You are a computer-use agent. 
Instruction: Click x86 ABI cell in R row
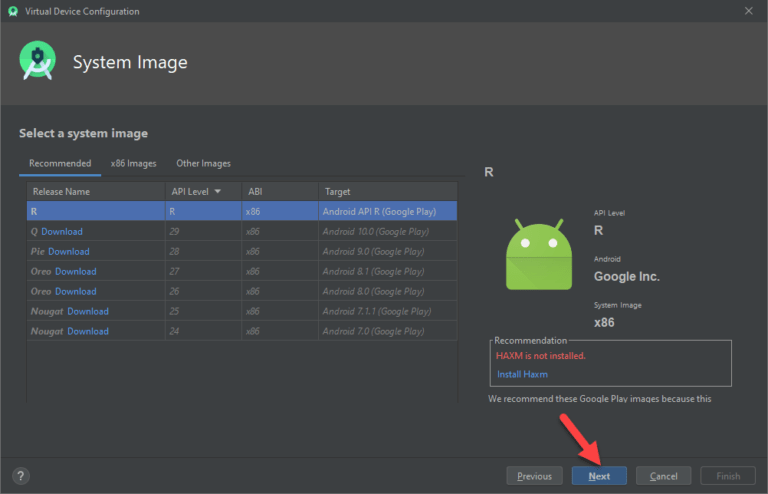[x=280, y=212]
